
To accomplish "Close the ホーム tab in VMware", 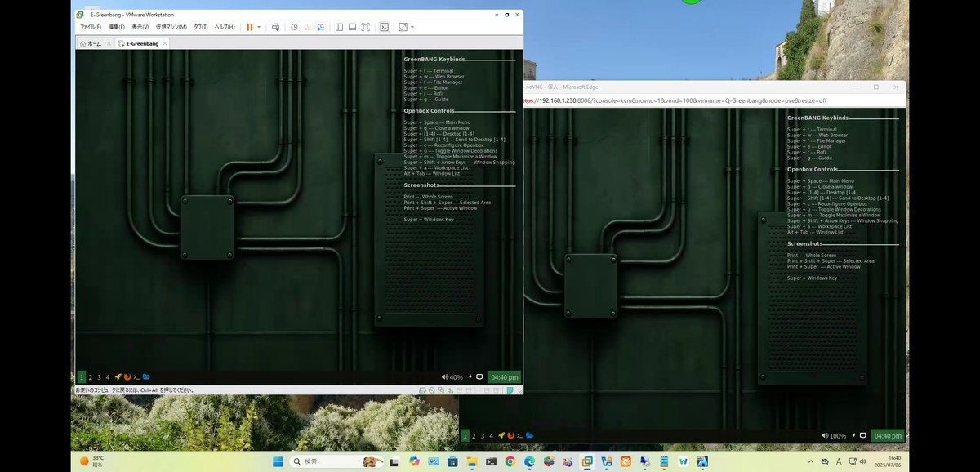I will point(108,43).
